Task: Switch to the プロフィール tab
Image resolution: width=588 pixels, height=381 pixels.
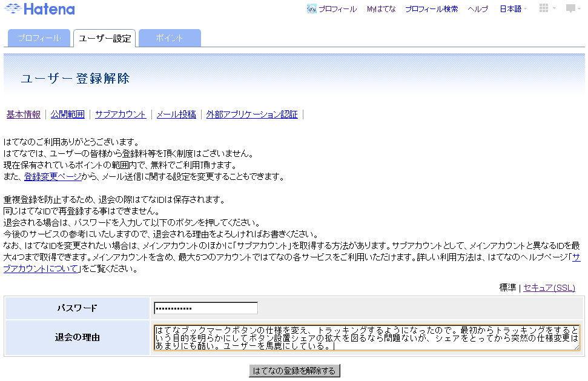Action: click(x=39, y=38)
